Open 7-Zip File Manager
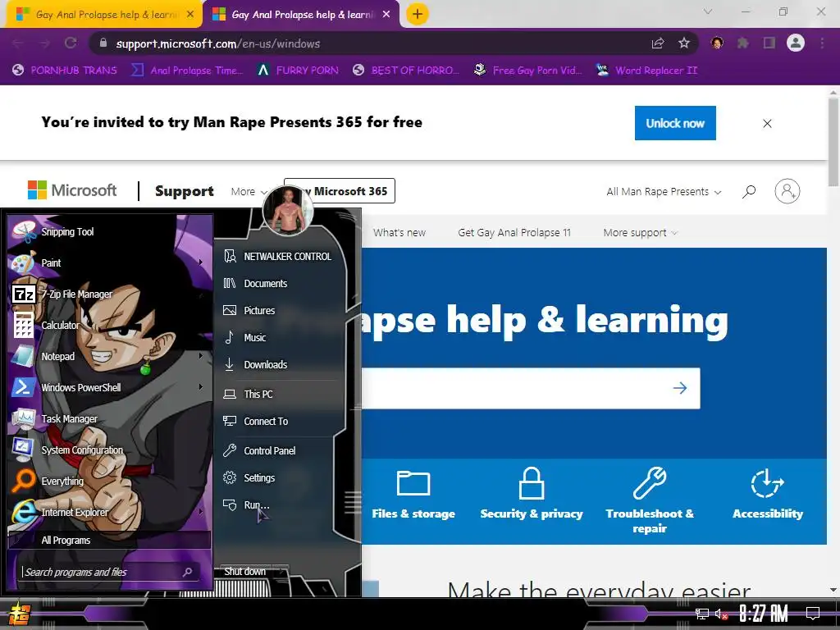Screen dimensions: 840x630 pyautogui.click(x=110, y=294)
